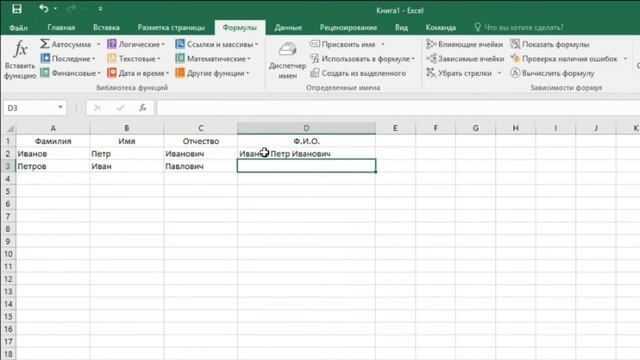Open the Последние functions menu
The width and height of the screenshot is (640, 360).
pyautogui.click(x=68, y=58)
